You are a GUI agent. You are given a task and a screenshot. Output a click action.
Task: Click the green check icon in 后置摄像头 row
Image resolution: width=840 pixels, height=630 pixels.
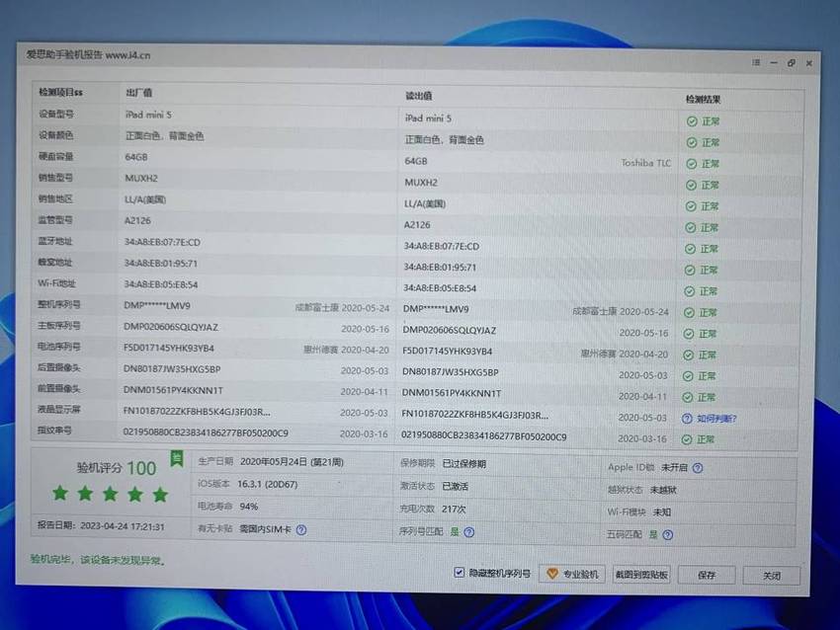coord(688,376)
